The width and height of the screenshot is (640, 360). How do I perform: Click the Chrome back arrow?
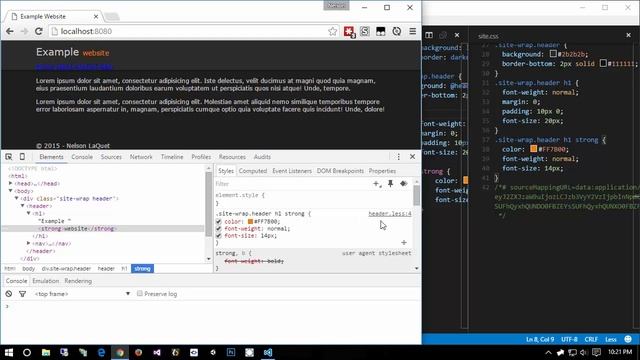coord(10,31)
